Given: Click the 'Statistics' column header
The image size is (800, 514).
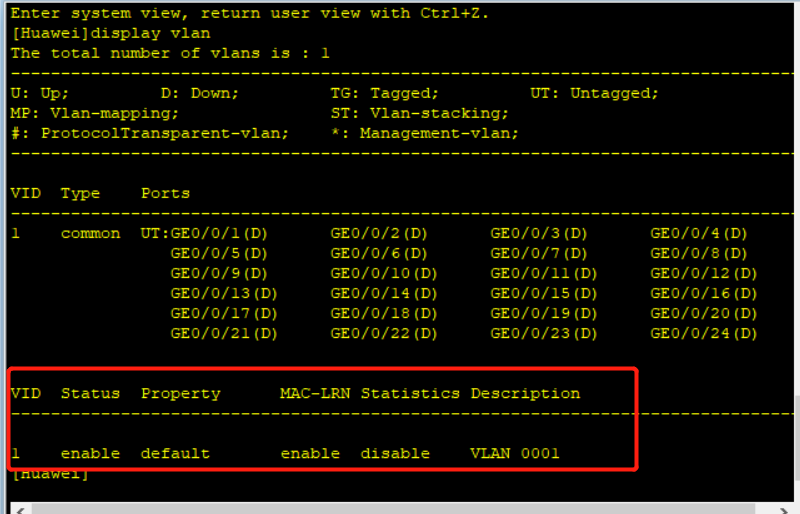Looking at the screenshot, I should (x=410, y=393).
